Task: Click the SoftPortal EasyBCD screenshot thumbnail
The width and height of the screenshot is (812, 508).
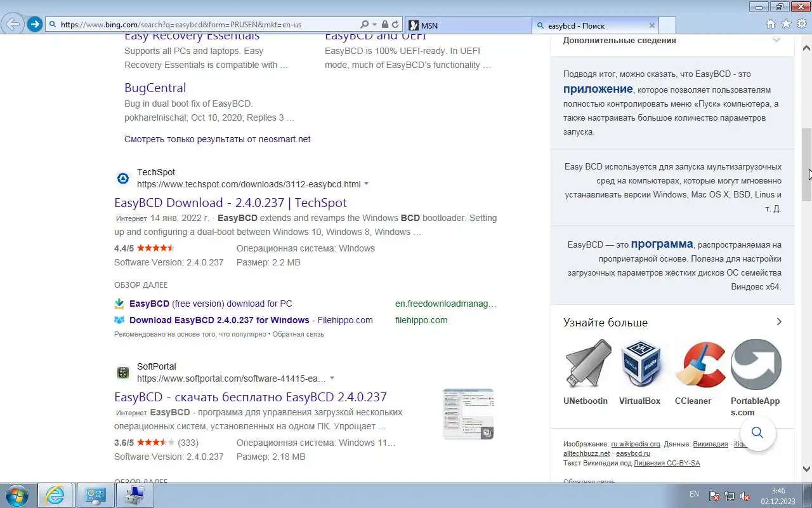Action: tap(468, 414)
